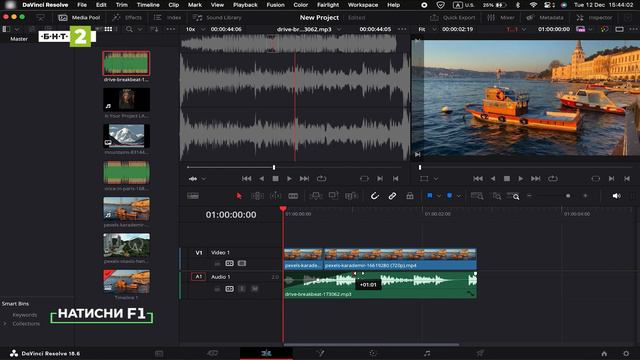The image size is (640, 360).
Task: Adjust the timeline zoom slider handle
Action: tap(568, 196)
